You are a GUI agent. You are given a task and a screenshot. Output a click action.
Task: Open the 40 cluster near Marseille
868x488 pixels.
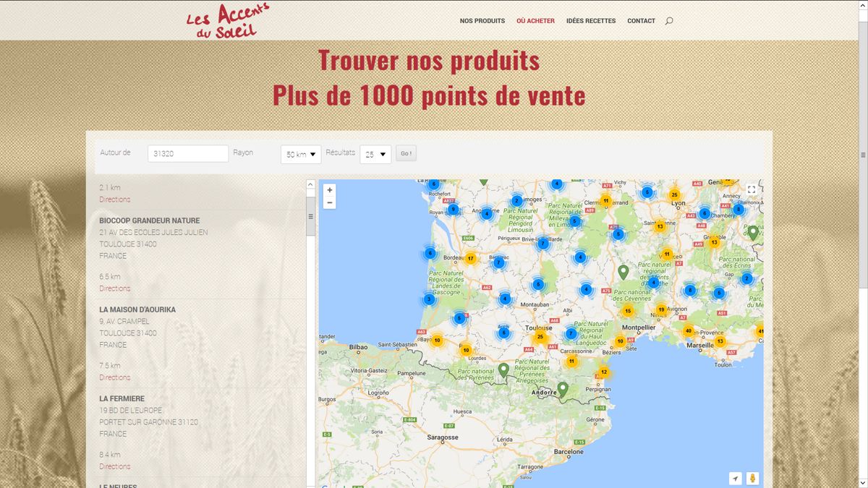click(x=688, y=331)
